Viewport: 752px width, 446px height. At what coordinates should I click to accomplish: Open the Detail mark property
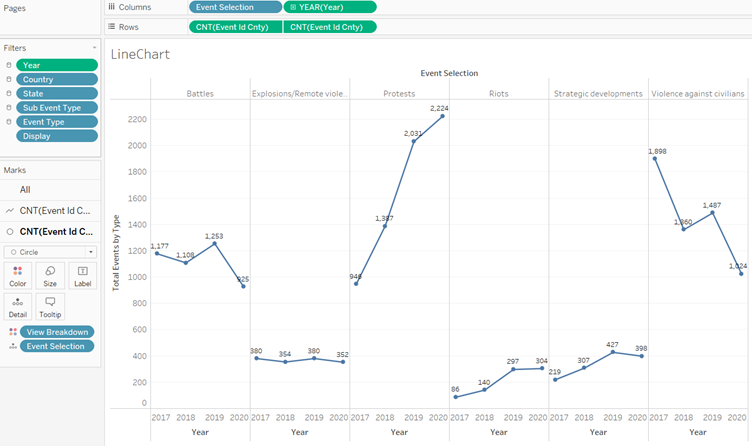tap(17, 306)
